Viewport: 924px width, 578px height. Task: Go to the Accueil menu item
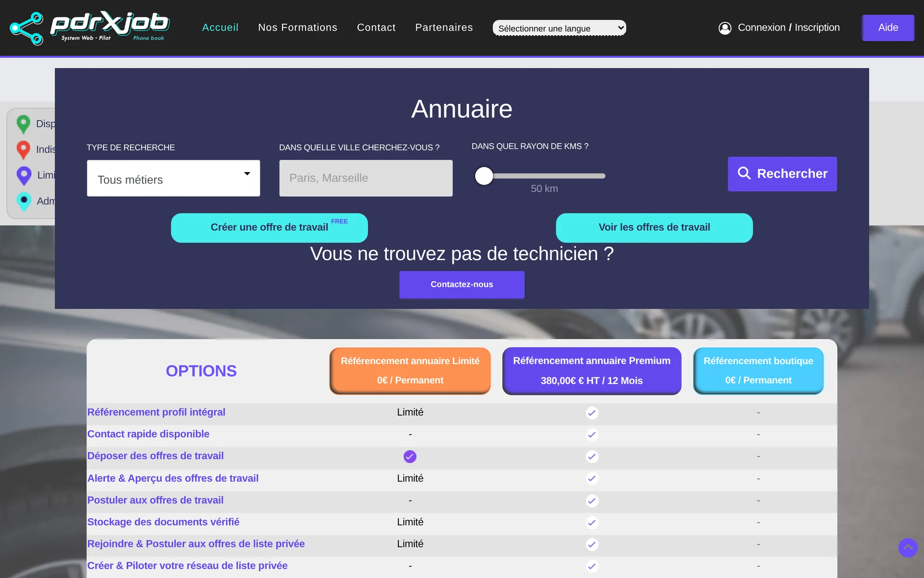pyautogui.click(x=220, y=27)
